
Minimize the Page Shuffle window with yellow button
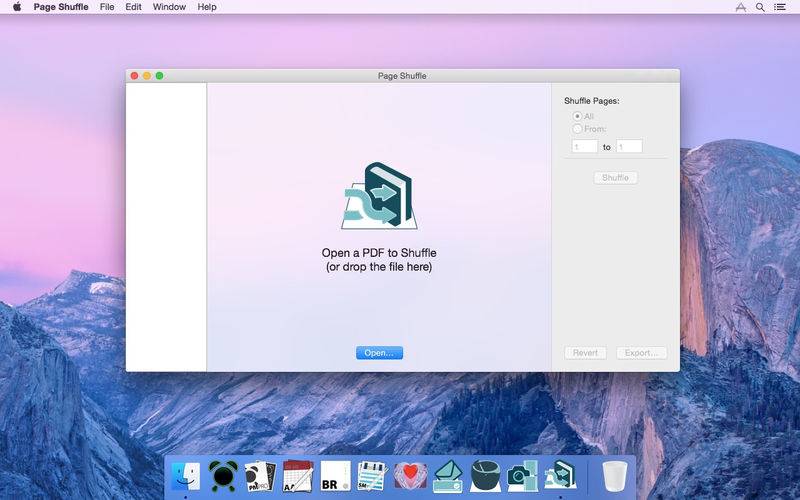(x=147, y=76)
